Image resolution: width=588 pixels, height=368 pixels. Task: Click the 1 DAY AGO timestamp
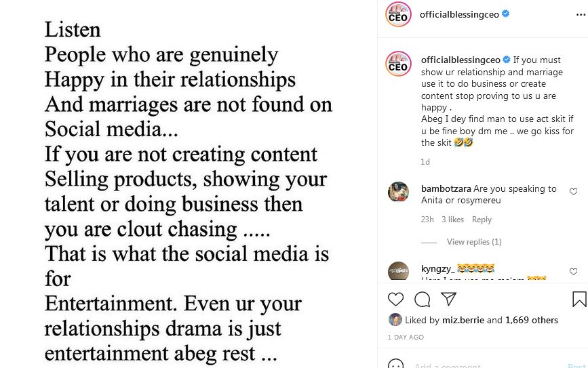coord(406,337)
